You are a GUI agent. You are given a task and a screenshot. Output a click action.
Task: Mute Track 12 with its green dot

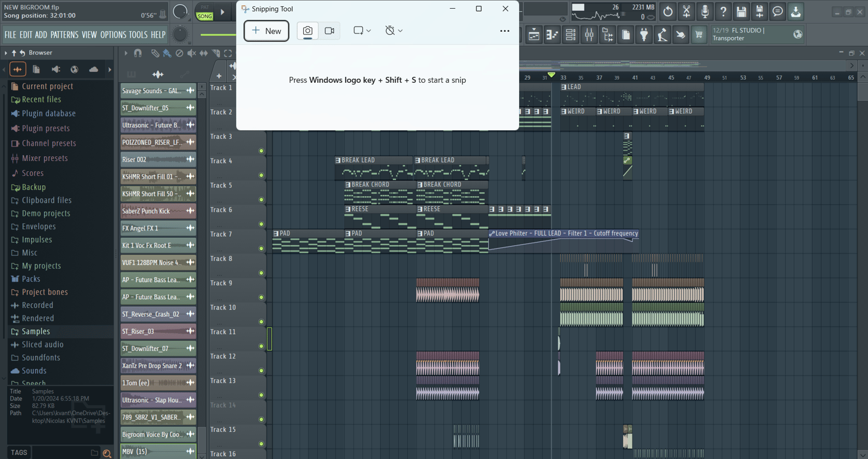pos(261,370)
